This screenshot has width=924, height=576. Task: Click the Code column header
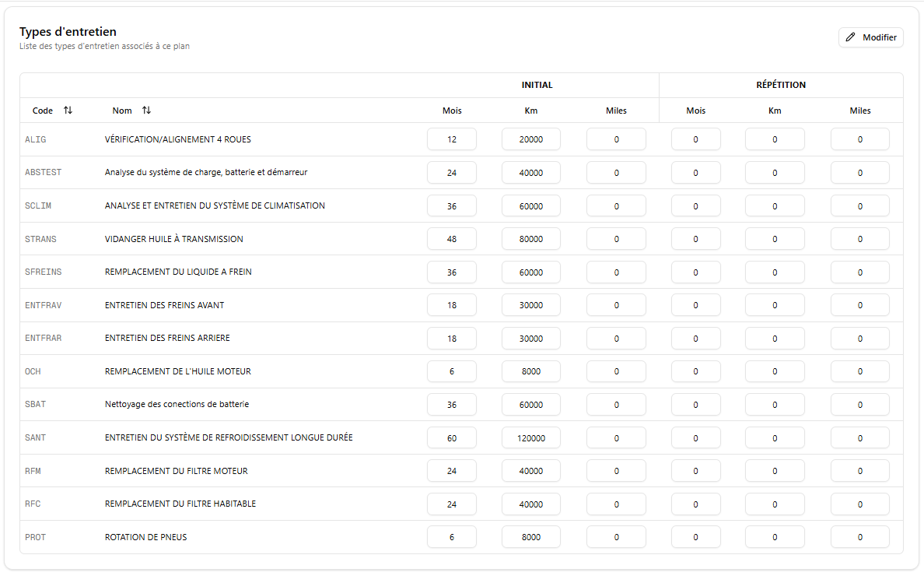(43, 111)
